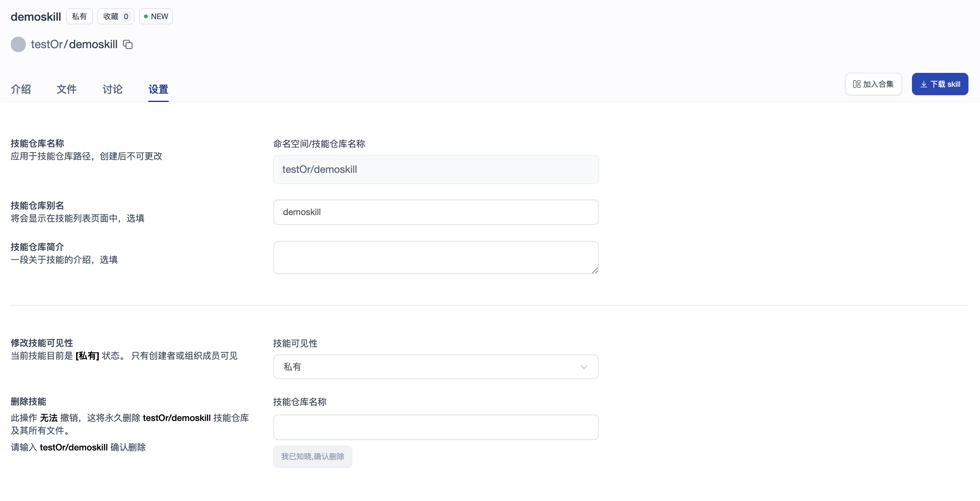The height and width of the screenshot is (501, 980).
Task: Click the 技能仓库简介 description textarea
Action: point(436,257)
